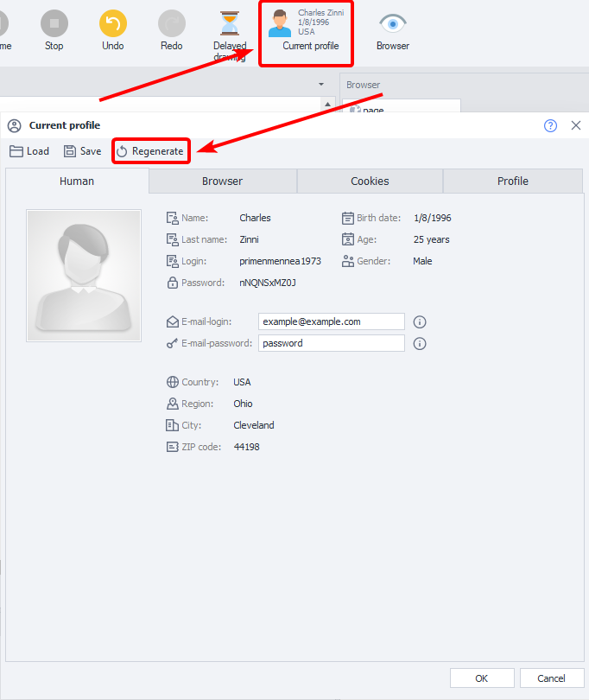Click the Delayed drawing hourglass icon
This screenshot has height=700, width=589.
click(230, 23)
